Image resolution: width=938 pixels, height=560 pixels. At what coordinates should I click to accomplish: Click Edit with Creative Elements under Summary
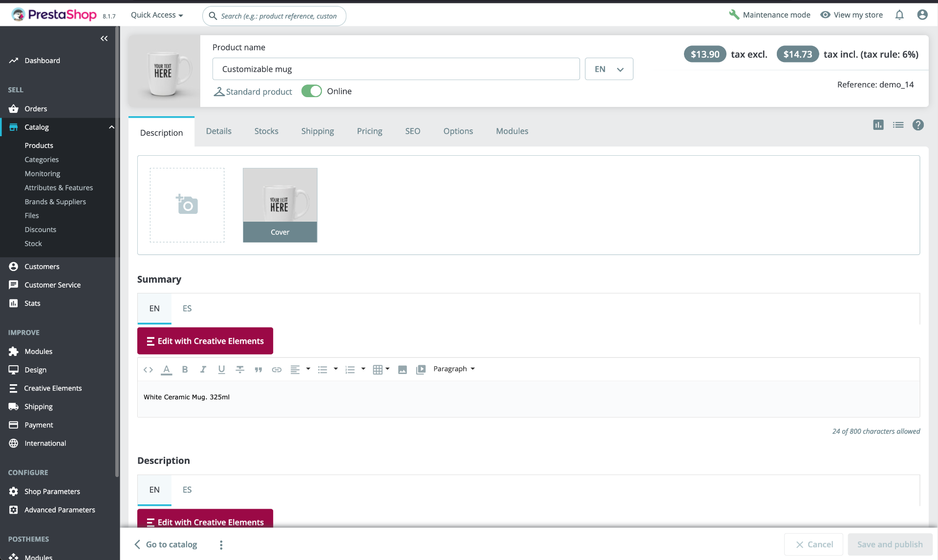(205, 341)
